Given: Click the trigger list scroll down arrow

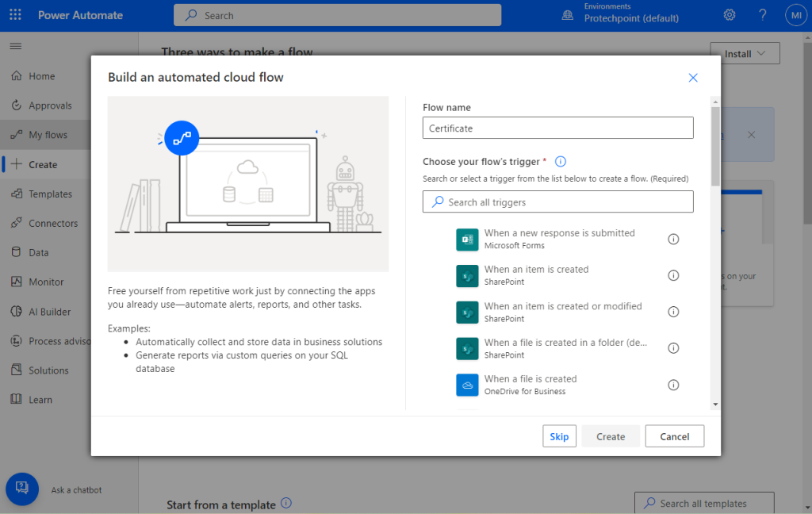Looking at the screenshot, I should pyautogui.click(x=715, y=405).
